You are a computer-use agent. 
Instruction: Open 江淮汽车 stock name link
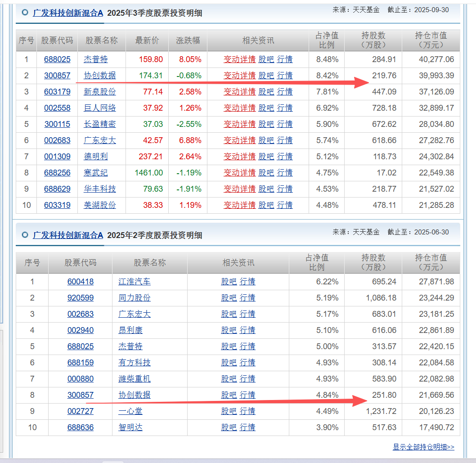click(135, 282)
